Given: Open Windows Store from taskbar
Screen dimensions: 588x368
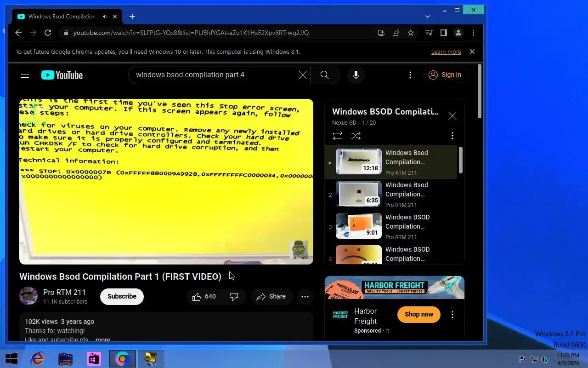Looking at the screenshot, I should pyautogui.click(x=94, y=359).
